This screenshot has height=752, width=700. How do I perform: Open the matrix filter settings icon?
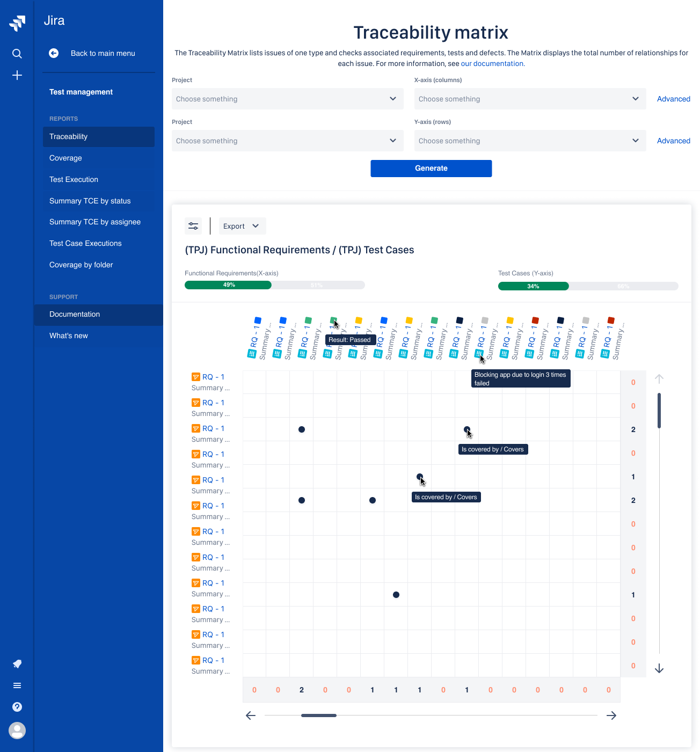coord(193,226)
